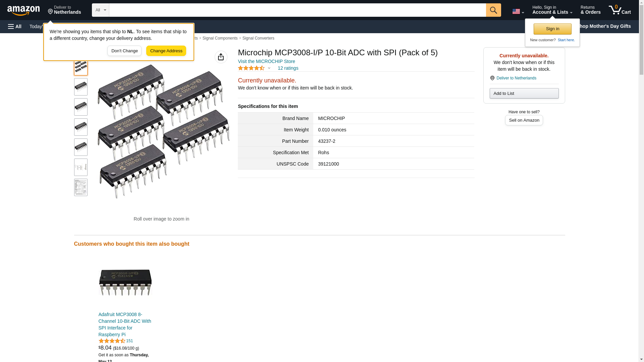The height and width of the screenshot is (362, 644).
Task: Open the Signal Components breadcrumb
Action: (x=220, y=38)
